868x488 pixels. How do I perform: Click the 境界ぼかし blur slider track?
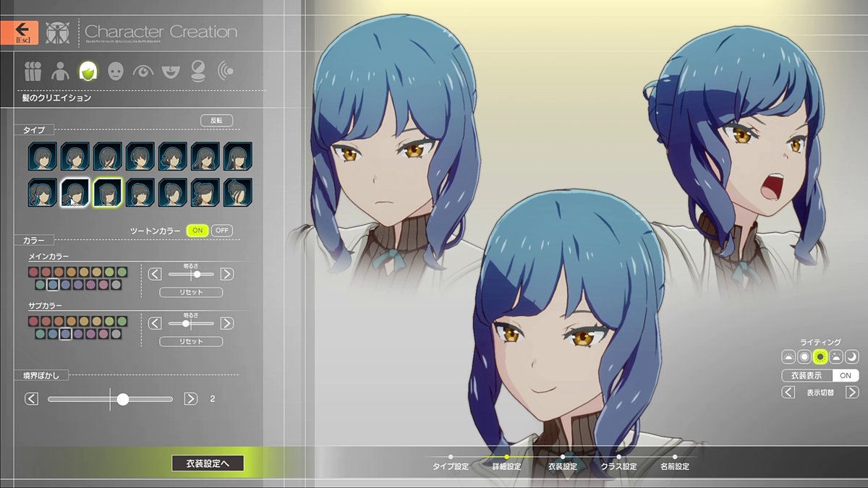click(x=111, y=399)
